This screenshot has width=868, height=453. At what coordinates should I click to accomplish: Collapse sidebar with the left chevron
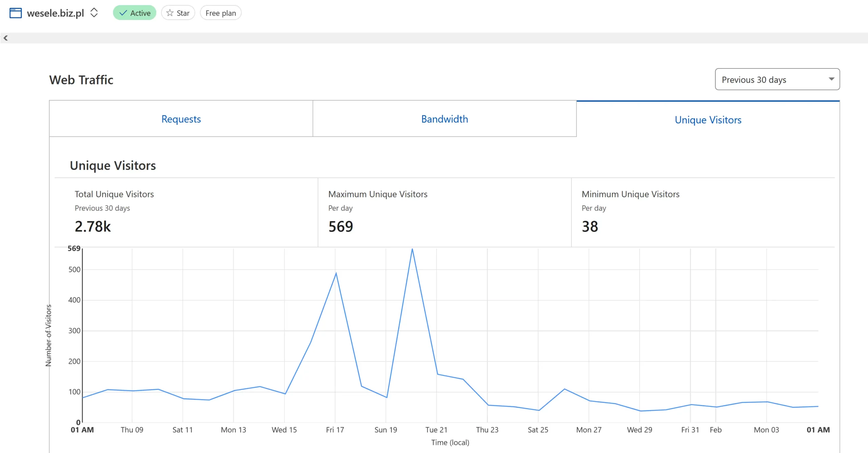pos(5,38)
